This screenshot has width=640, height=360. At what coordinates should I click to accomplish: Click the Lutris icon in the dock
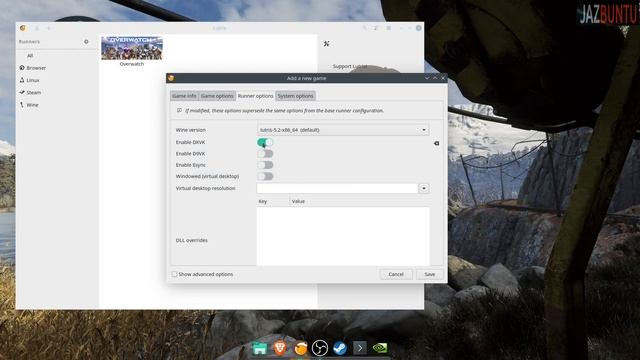click(x=300, y=348)
